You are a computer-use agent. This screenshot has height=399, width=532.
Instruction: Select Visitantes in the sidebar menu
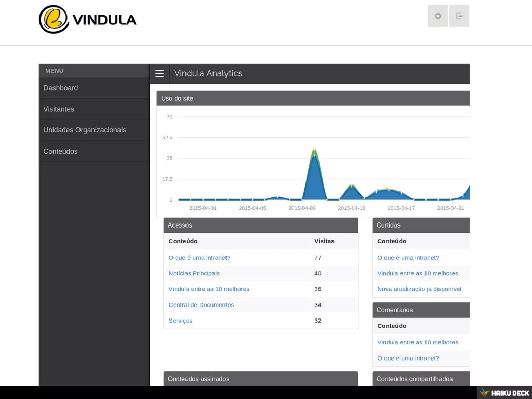(x=59, y=109)
